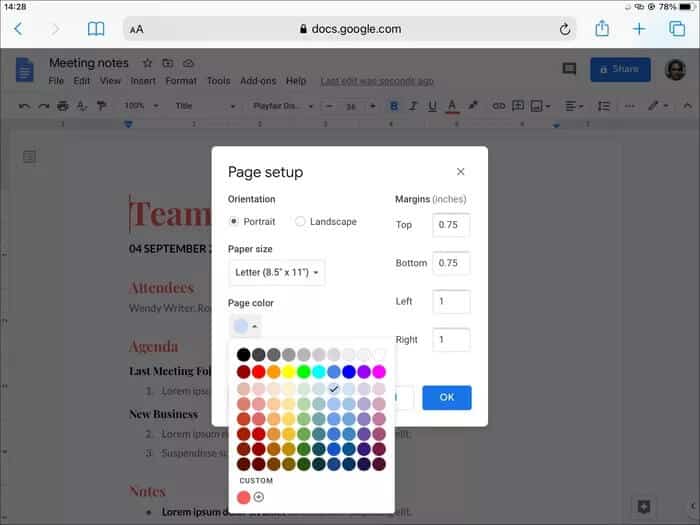Screen dimensions: 700x525
Task: Click the Share button in Docs
Action: (x=620, y=69)
